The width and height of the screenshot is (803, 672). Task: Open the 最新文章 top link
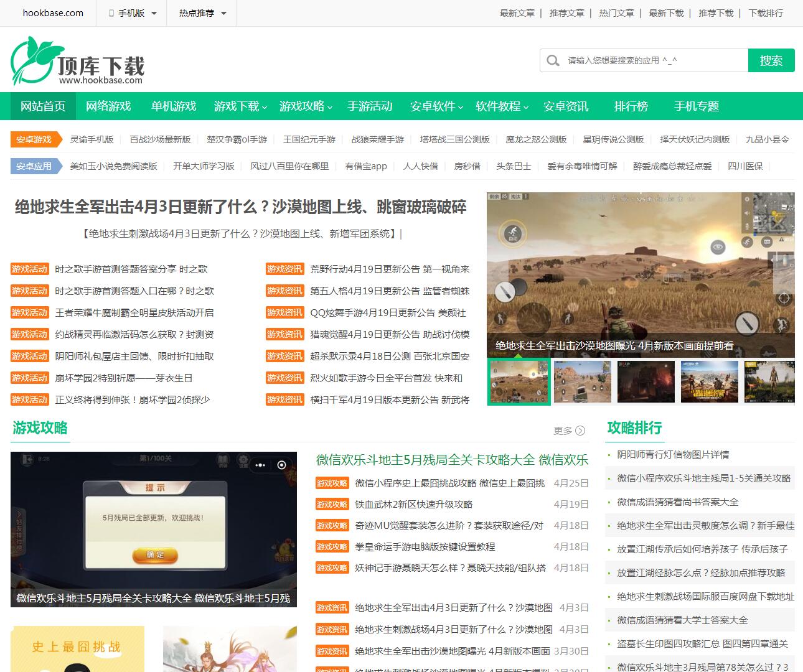click(x=517, y=13)
